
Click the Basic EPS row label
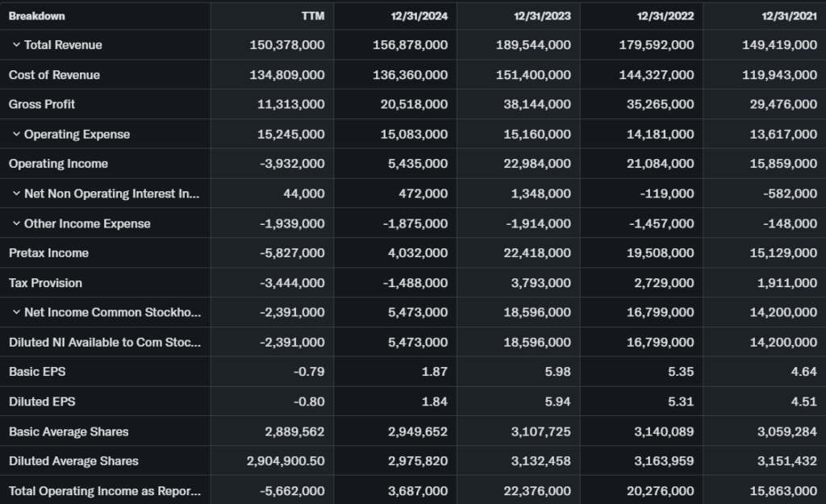tap(31, 372)
